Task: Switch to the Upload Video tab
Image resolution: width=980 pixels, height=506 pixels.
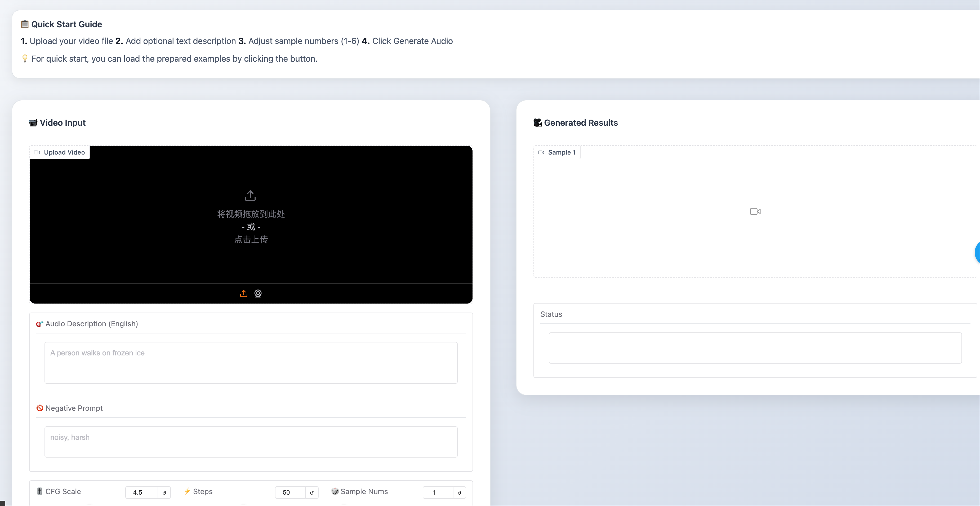Action: click(59, 152)
